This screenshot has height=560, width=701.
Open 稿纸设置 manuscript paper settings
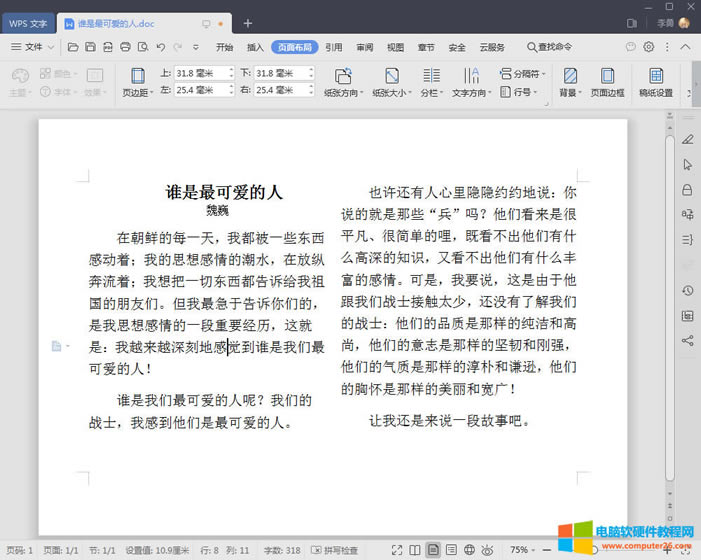(x=656, y=81)
